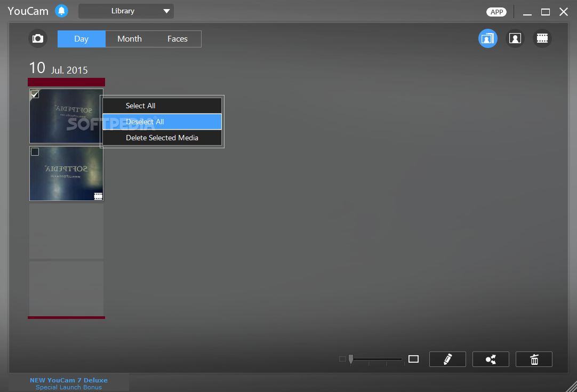Show all media filter icon

487,38
